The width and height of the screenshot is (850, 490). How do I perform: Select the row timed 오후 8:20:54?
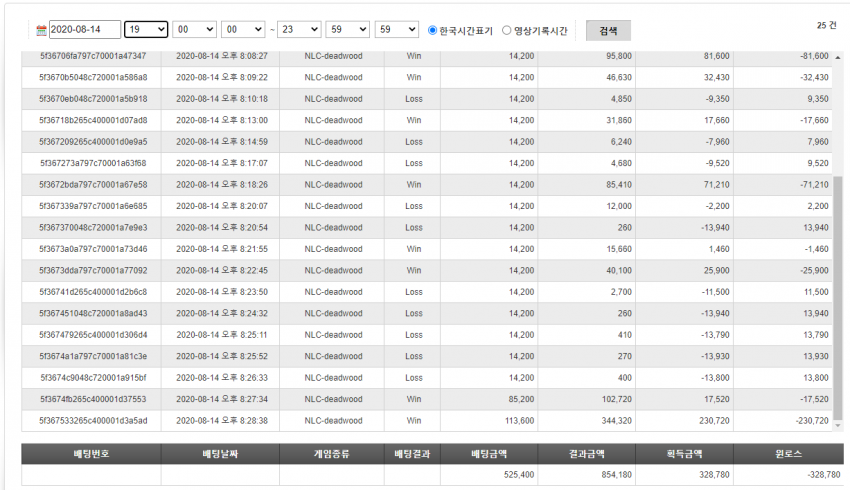426,228
